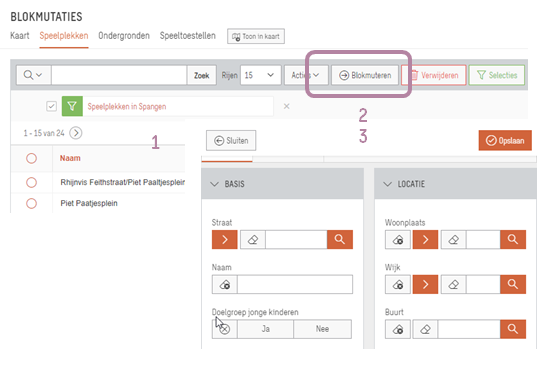549x365 pixels.
Task: Click the Blokmuteren button
Action: (x=365, y=75)
